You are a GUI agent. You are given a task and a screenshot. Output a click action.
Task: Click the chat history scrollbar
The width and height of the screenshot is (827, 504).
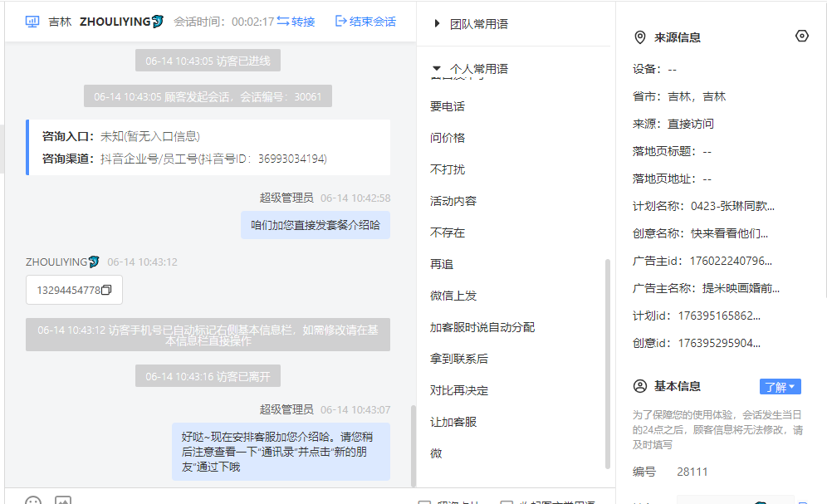pos(413,446)
